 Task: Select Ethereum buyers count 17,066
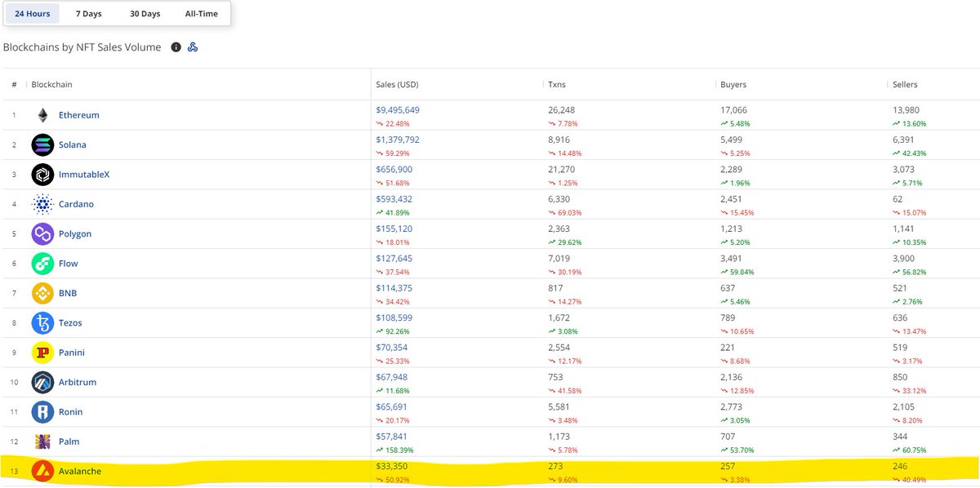click(x=734, y=109)
